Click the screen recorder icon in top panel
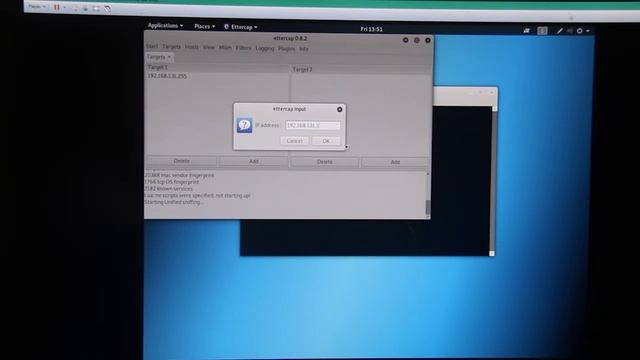The height and width of the screenshot is (360, 640). pyautogui.click(x=527, y=31)
